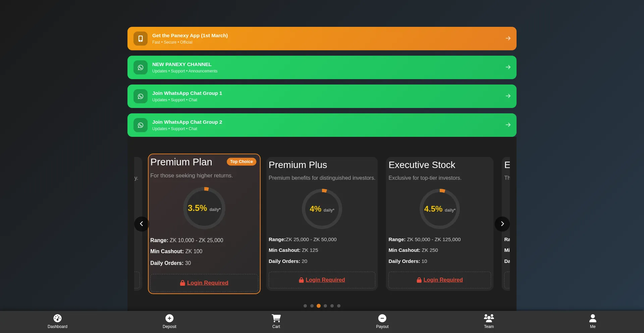The height and width of the screenshot is (333, 644).
Task: Click the WhatsApp icon beside Chat Group 1
Action: (141, 96)
